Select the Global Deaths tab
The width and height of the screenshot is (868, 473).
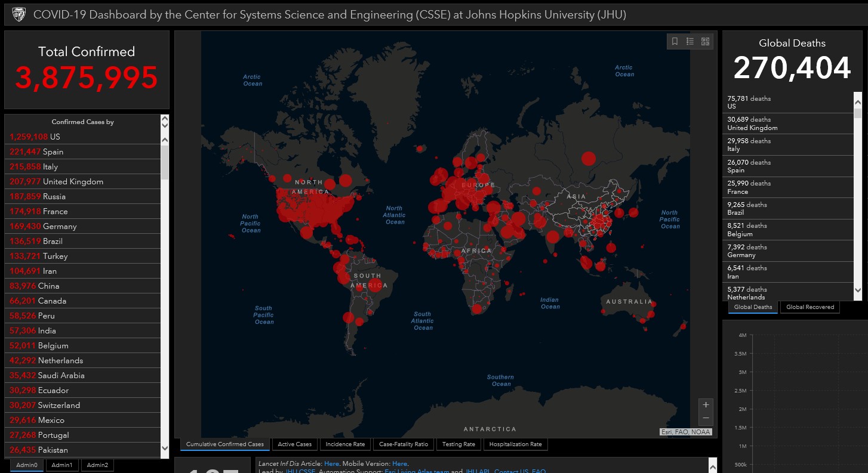(753, 307)
